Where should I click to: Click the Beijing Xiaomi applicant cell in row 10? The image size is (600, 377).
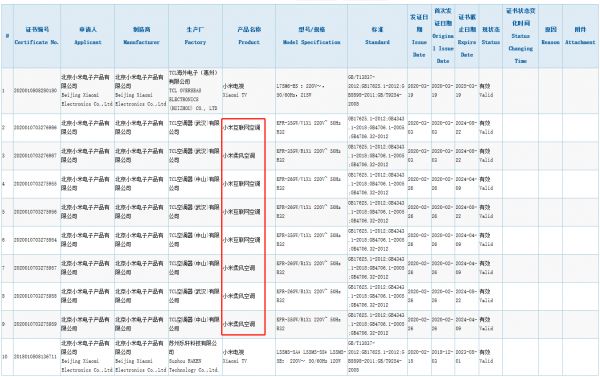87,356
